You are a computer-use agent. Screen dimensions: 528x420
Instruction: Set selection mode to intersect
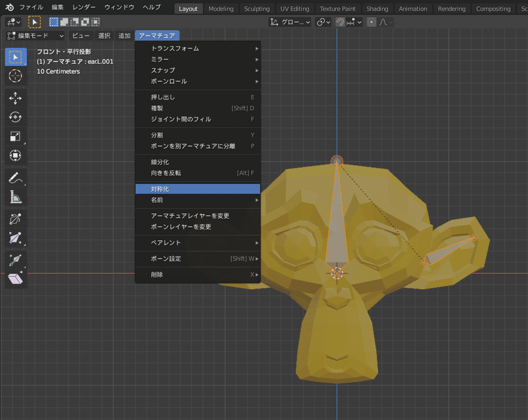[96, 22]
